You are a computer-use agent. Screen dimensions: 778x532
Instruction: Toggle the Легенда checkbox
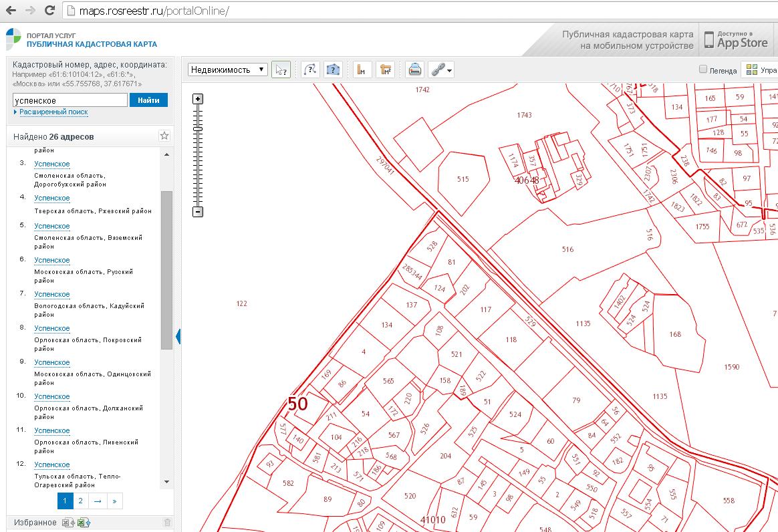tap(702, 70)
